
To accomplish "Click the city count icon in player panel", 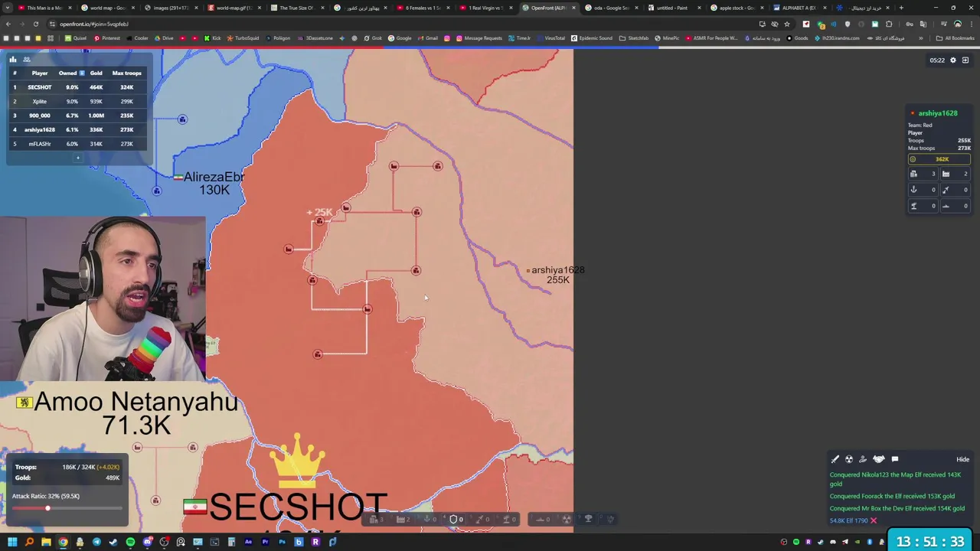I will click(x=913, y=174).
